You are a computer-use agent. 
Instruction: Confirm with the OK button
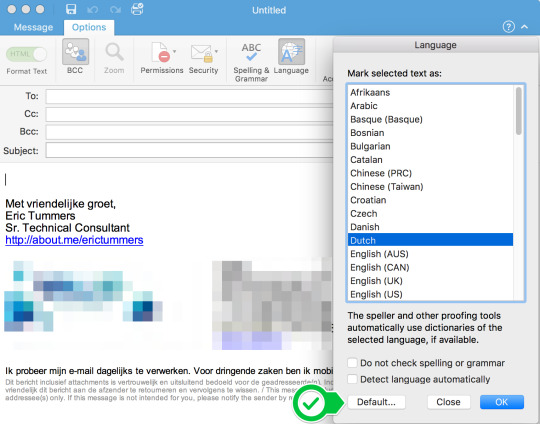point(501,402)
